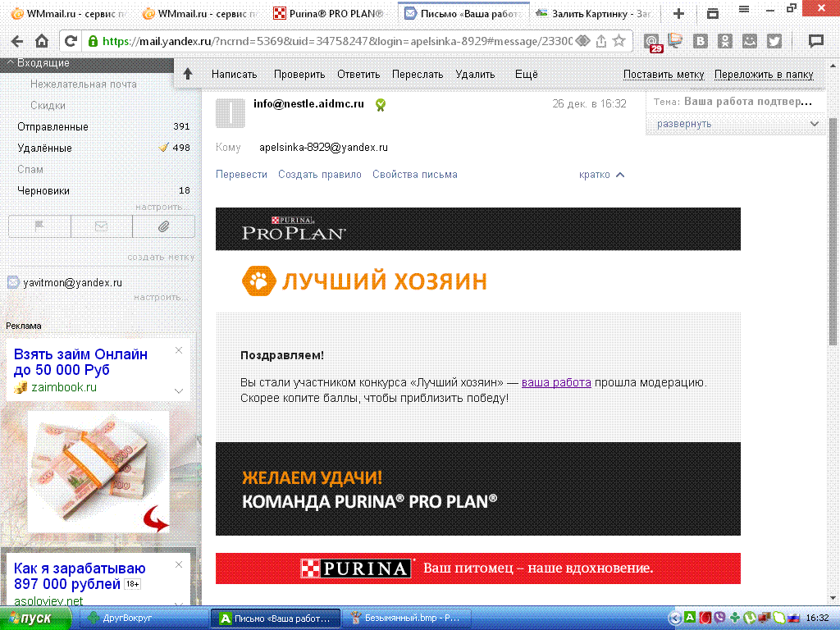
Task: Close the zaimbook.ru loan ad
Action: [x=179, y=350]
